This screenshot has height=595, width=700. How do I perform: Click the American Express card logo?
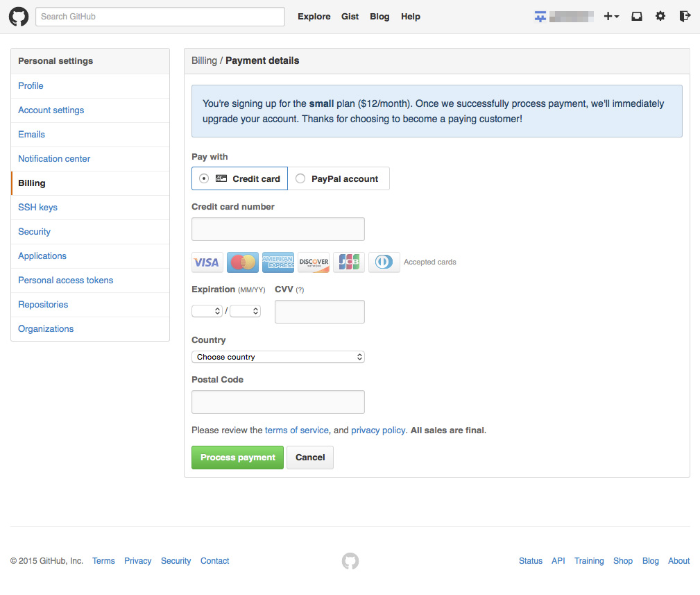278,262
